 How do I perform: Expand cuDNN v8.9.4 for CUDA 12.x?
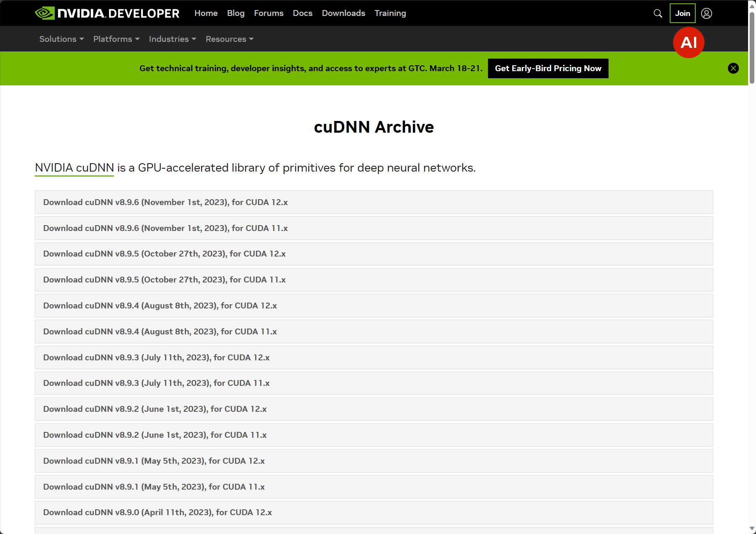pos(374,306)
